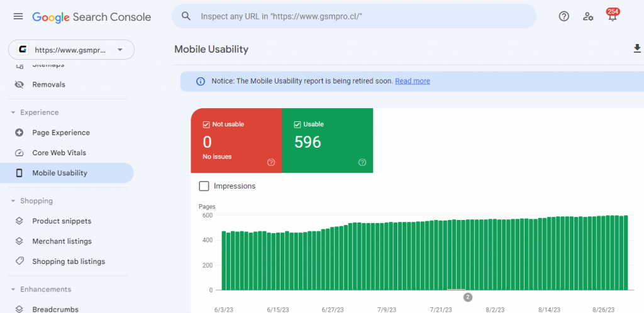Click the 7/21/23 axis date label
644x313 pixels.
[x=441, y=310]
